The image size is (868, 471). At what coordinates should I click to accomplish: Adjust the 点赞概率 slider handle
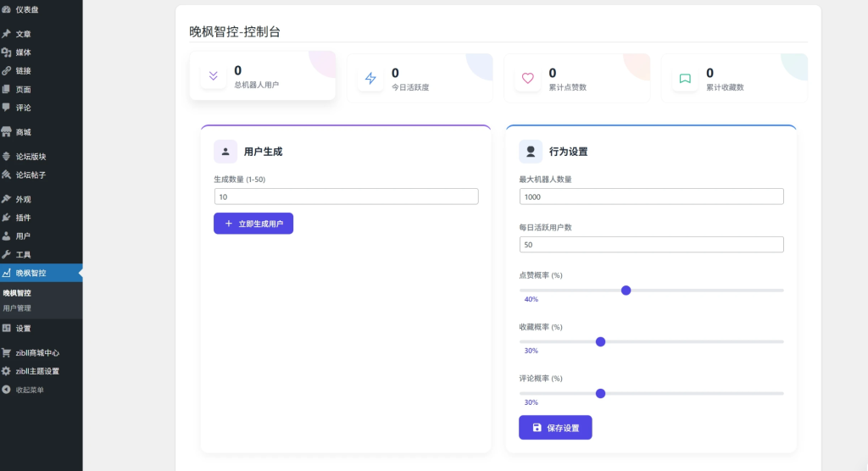(x=626, y=291)
